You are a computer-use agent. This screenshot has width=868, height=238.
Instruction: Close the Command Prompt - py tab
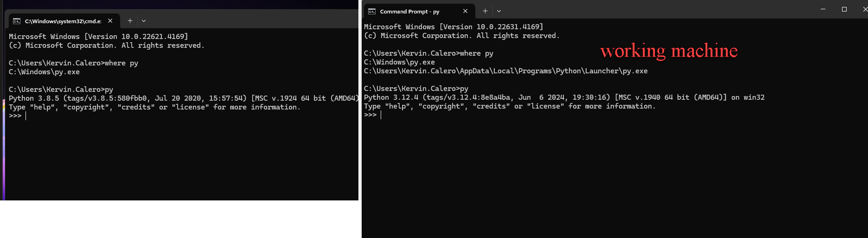[x=466, y=11]
